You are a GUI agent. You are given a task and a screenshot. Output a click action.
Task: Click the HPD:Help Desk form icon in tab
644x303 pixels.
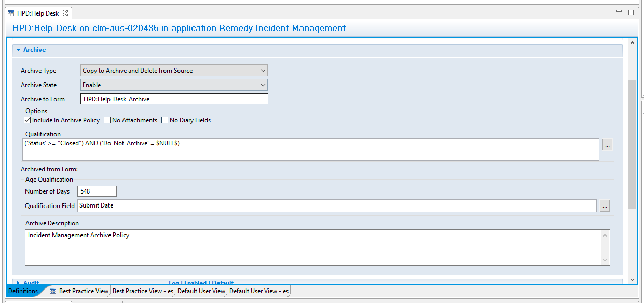pyautogui.click(x=11, y=13)
